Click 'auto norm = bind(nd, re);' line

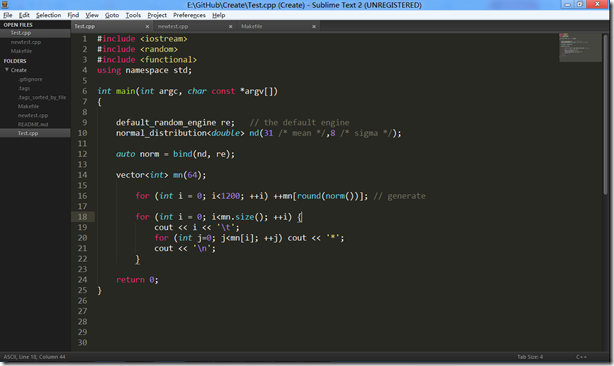pyautogui.click(x=175, y=154)
